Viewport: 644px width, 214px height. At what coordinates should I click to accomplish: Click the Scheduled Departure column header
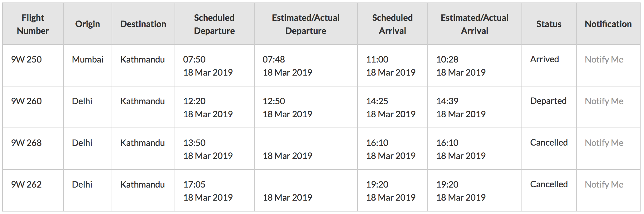pyautogui.click(x=214, y=24)
